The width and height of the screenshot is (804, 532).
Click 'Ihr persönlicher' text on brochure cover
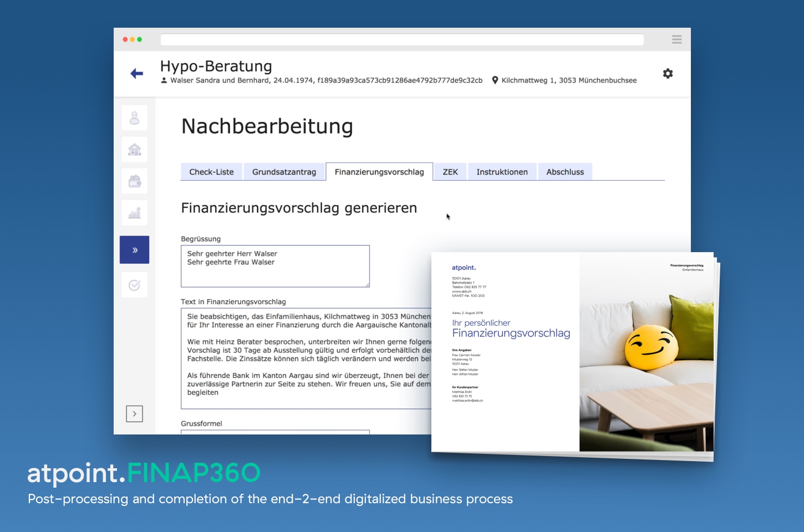tap(481, 323)
